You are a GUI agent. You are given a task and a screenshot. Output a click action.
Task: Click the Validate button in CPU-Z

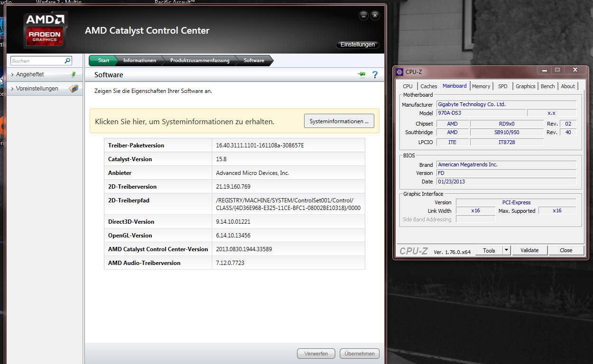click(529, 250)
